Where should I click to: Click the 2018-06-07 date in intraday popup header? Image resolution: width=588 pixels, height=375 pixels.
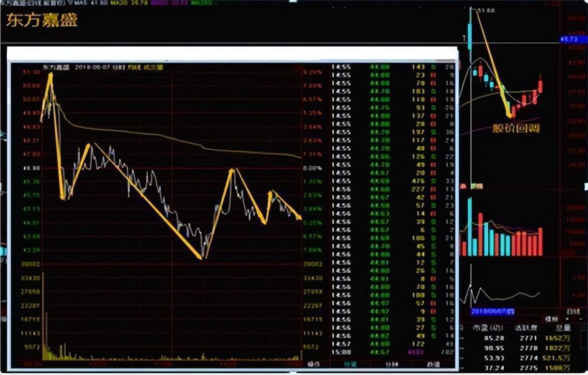(x=94, y=68)
